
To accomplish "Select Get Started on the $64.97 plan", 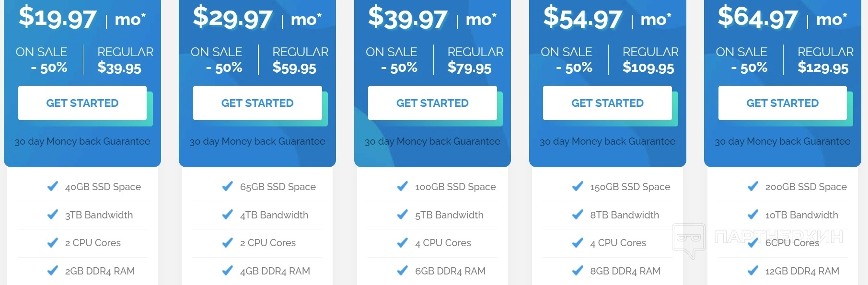I will tap(782, 103).
